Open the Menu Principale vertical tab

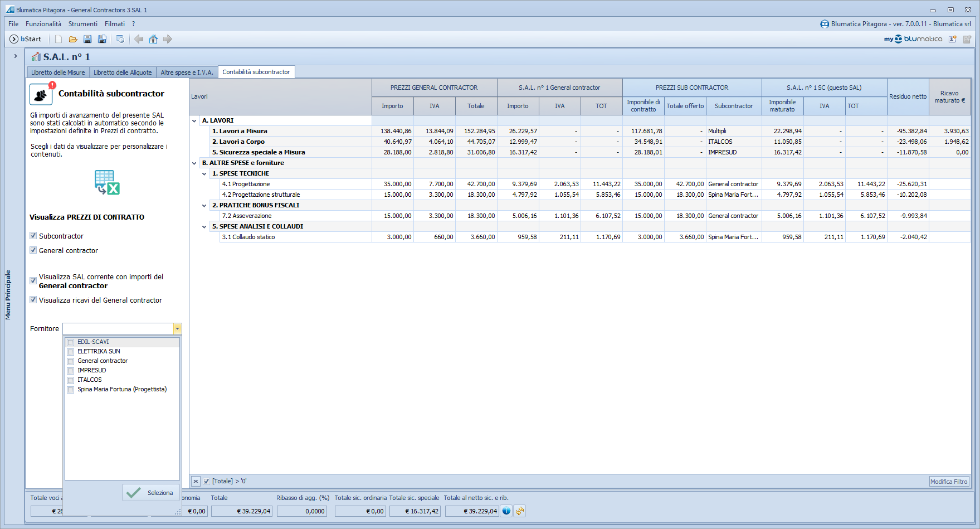[8, 295]
